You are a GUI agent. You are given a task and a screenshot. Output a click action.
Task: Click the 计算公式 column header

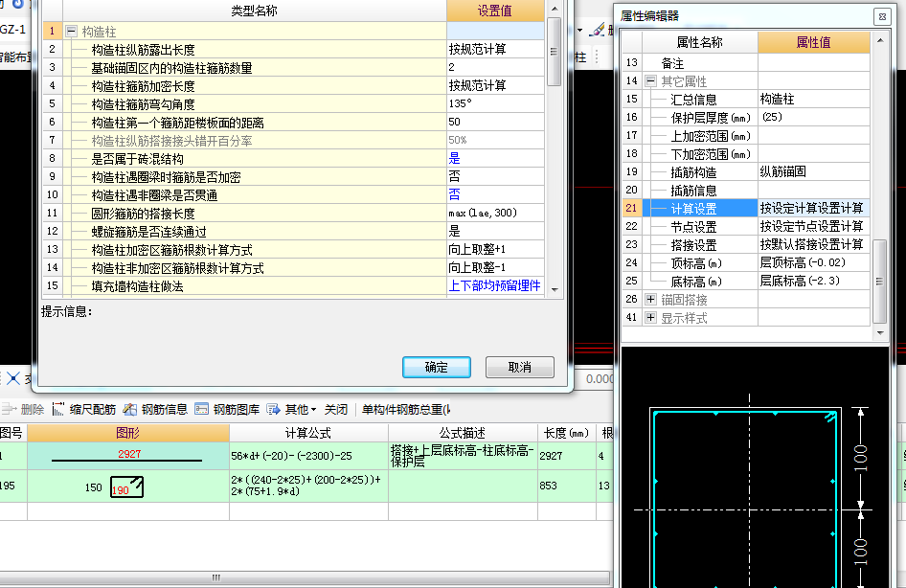point(308,433)
